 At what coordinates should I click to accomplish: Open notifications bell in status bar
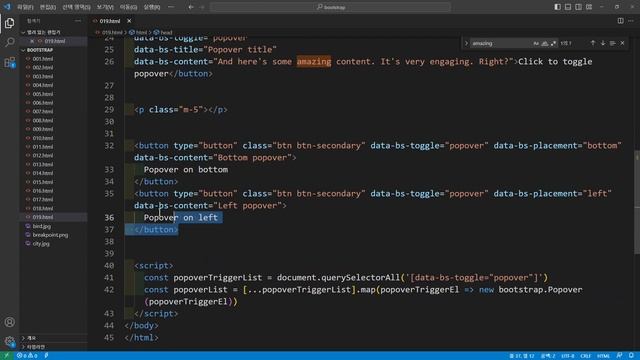(x=631, y=356)
